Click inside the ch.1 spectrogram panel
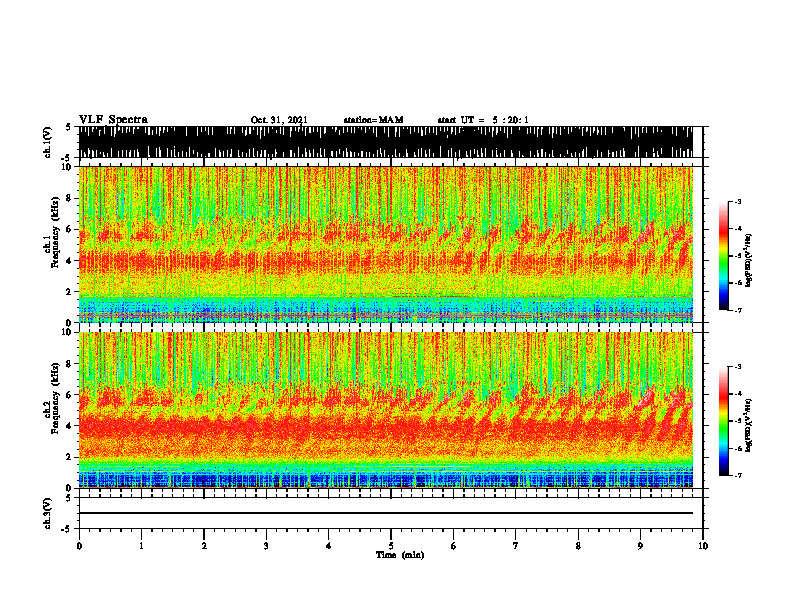Viewport: 792px width, 612px height. click(x=385, y=244)
